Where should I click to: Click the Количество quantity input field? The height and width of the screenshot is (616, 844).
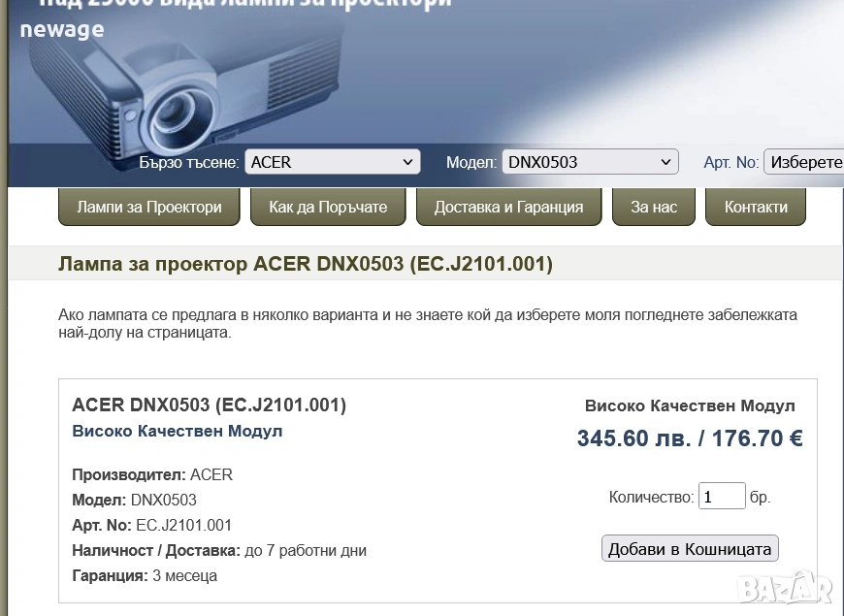pos(722,497)
